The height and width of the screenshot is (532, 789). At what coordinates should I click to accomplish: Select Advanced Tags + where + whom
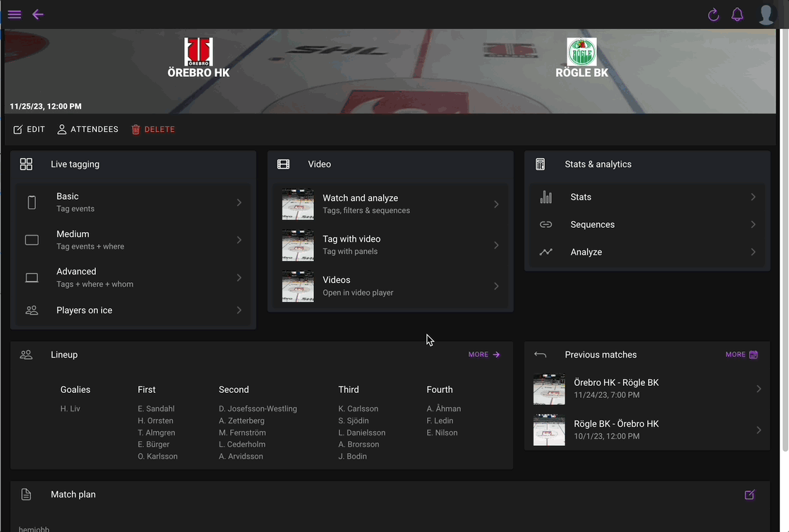(x=133, y=278)
